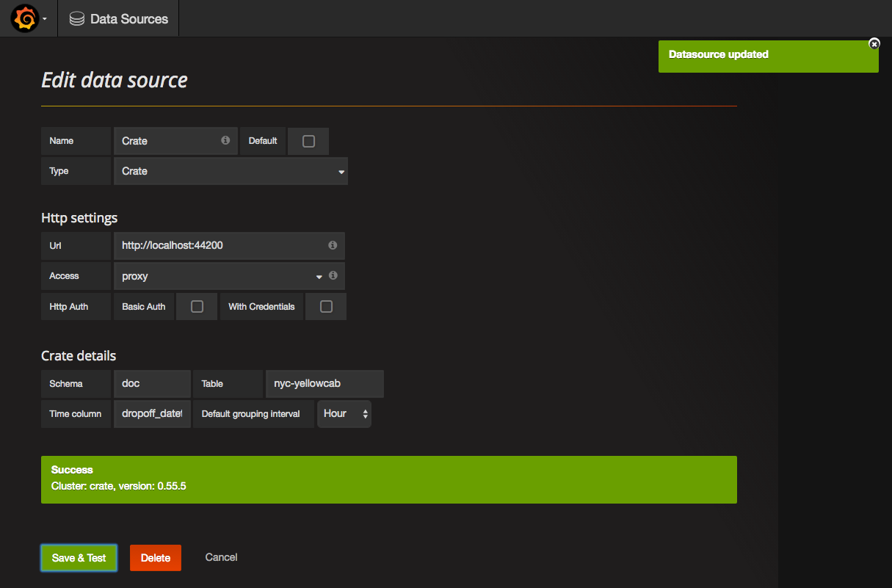
Task: Toggle the Default checkbox
Action: pyautogui.click(x=308, y=141)
